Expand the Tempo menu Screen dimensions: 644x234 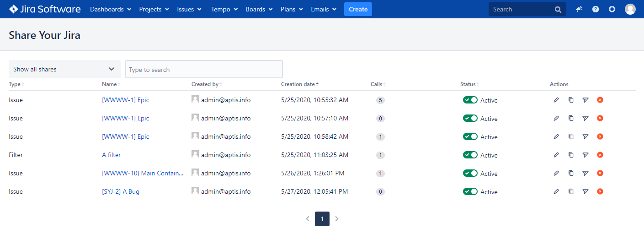coord(224,9)
